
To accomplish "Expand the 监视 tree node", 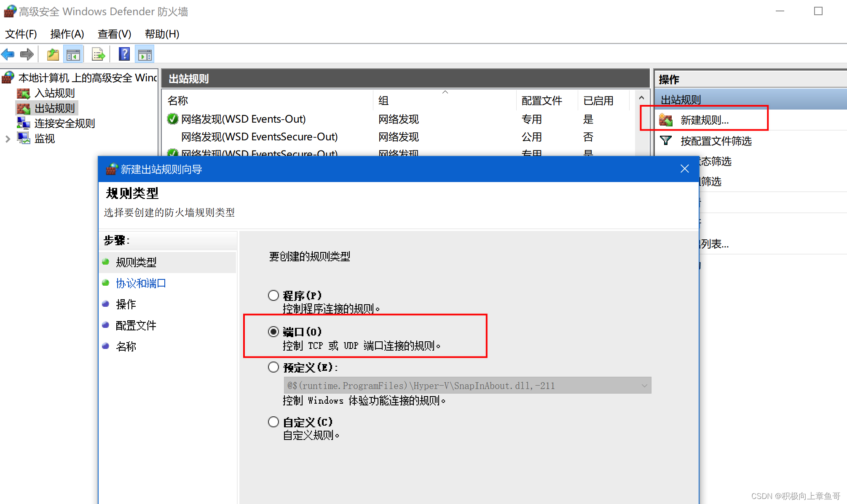I will [8, 139].
